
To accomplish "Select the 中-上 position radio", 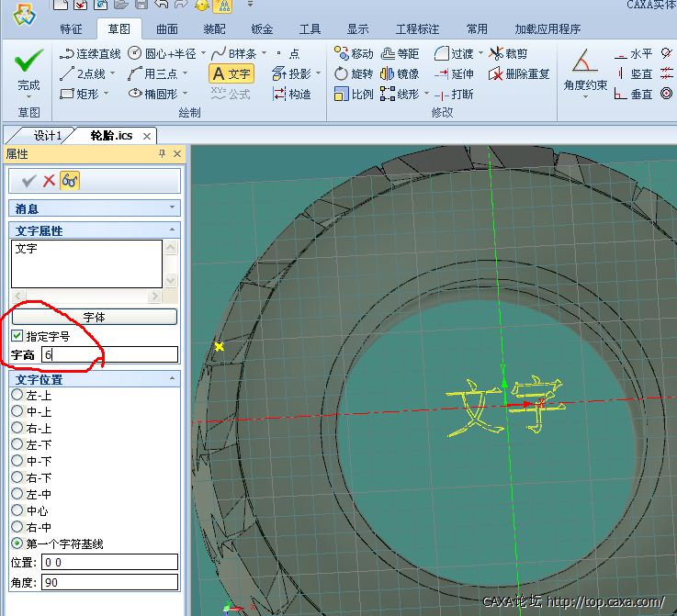I will click(x=17, y=410).
